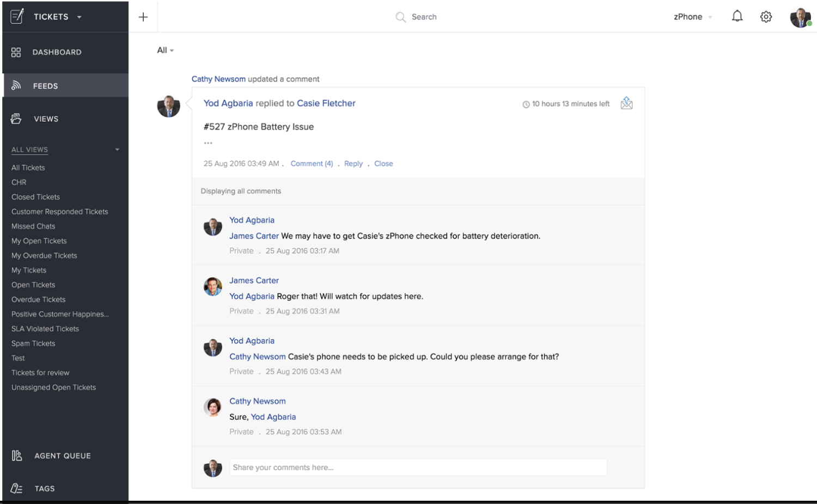
Task: Open the Closed Tickets view
Action: (35, 197)
